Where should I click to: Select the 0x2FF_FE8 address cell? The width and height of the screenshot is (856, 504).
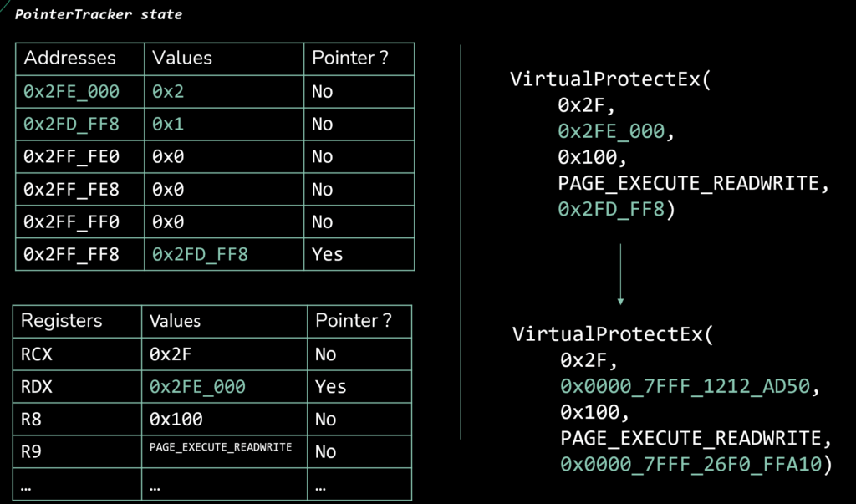click(73, 190)
